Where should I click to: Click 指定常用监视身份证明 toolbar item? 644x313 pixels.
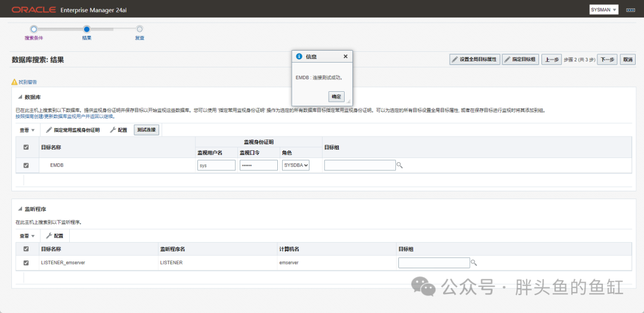pos(73,130)
